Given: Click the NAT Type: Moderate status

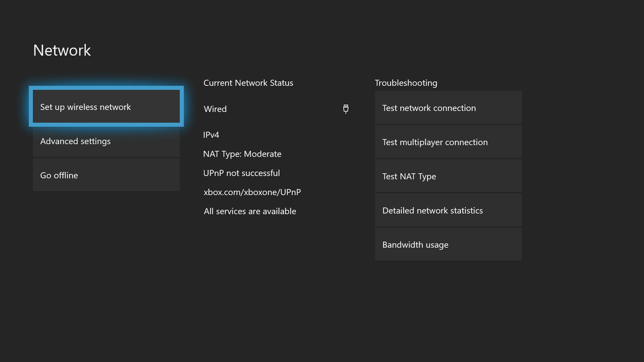Looking at the screenshot, I should click(x=242, y=154).
